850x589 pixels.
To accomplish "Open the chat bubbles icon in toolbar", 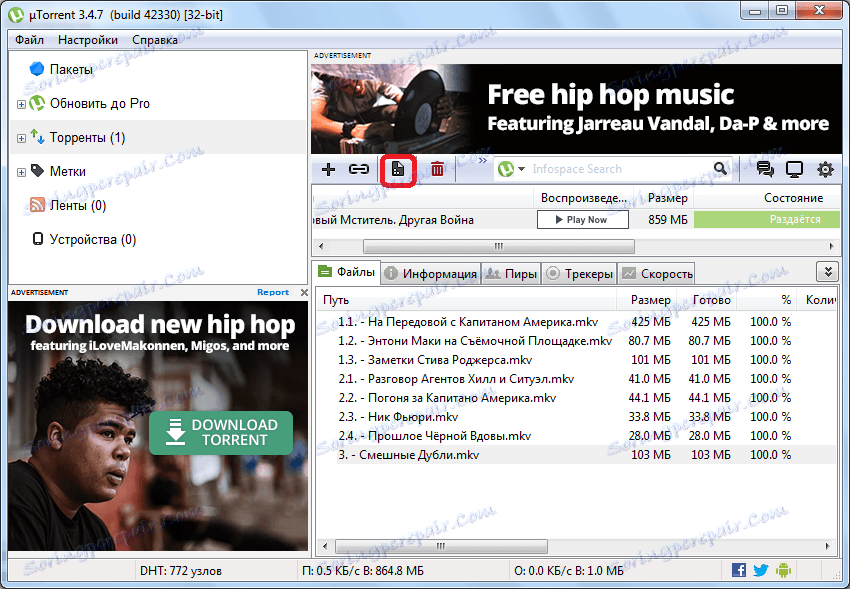I will pyautogui.click(x=765, y=170).
